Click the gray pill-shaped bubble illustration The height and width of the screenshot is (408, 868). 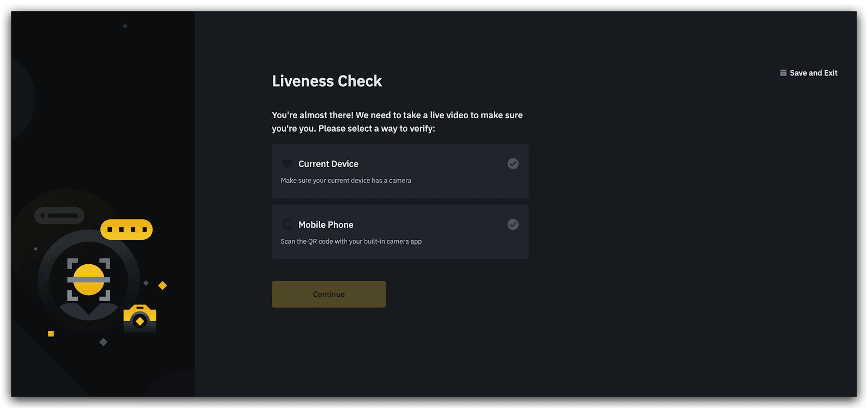(x=59, y=215)
